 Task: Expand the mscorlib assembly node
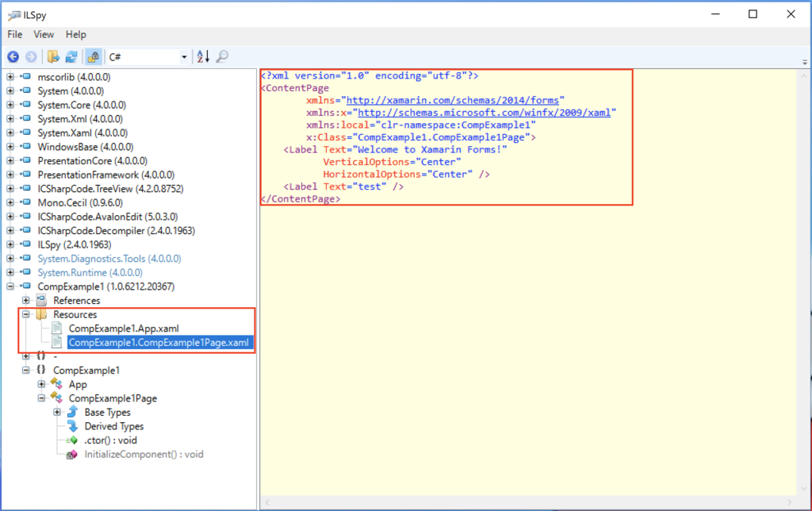tap(10, 77)
